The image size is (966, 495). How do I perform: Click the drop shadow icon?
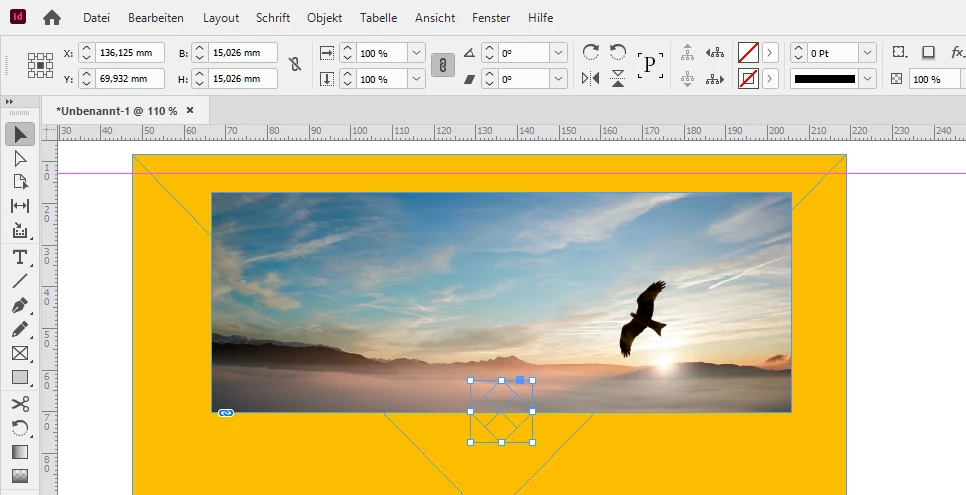tap(928, 53)
